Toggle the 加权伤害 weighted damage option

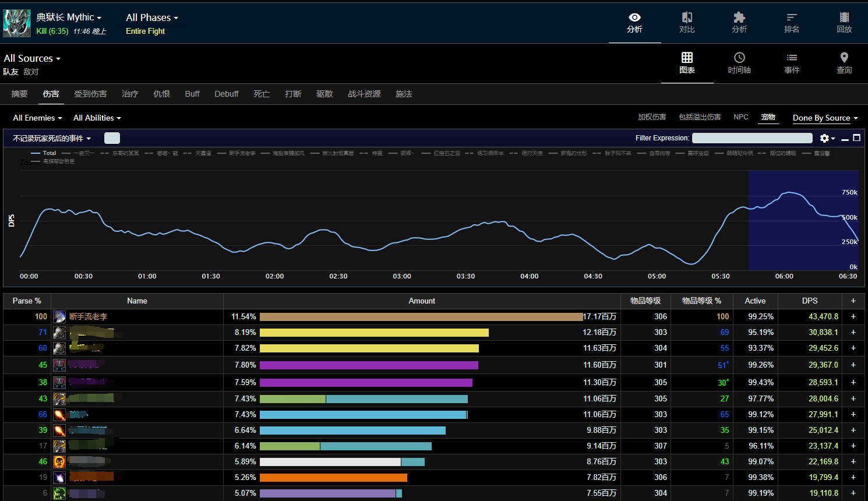[652, 117]
